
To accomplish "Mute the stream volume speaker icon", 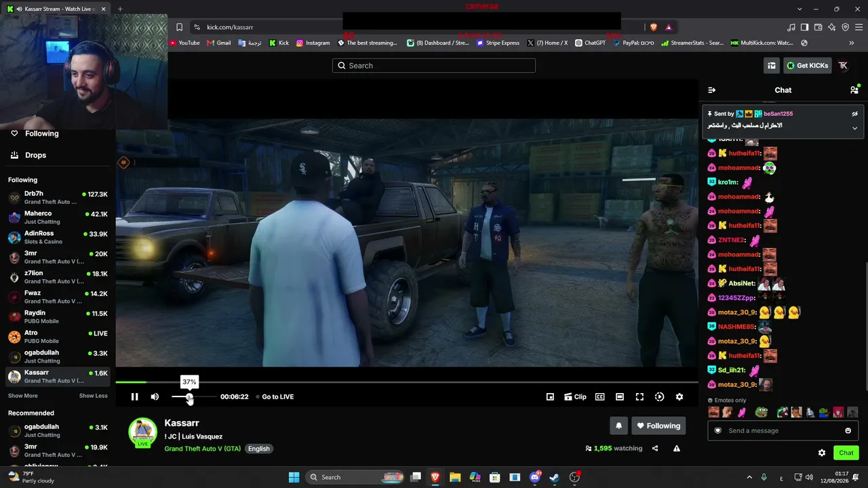I will click(155, 396).
